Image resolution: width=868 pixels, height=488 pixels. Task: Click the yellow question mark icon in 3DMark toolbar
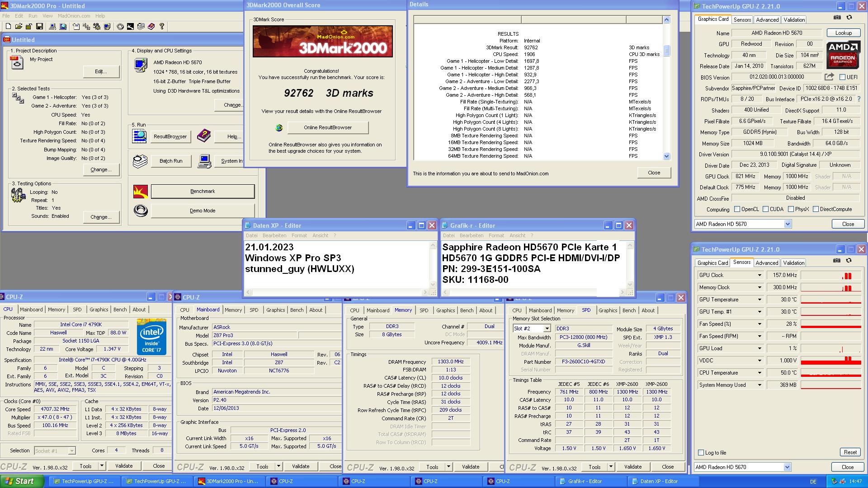pyautogui.click(x=162, y=27)
